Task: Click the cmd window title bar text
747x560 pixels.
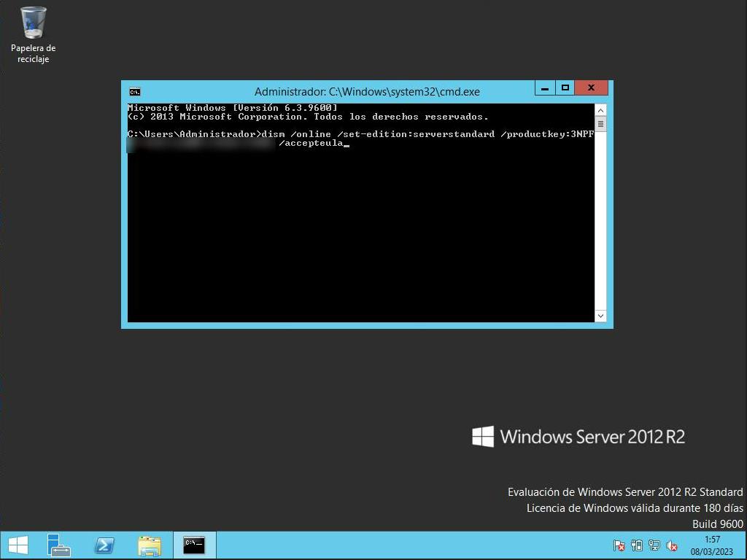Action: point(367,92)
